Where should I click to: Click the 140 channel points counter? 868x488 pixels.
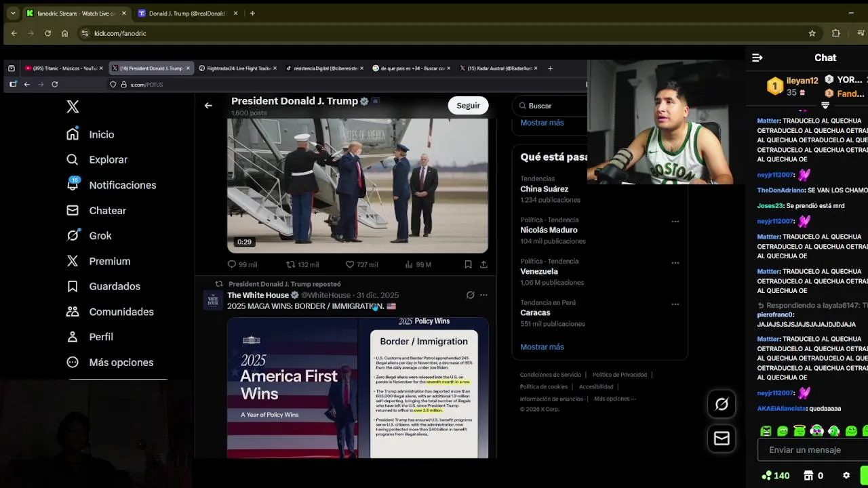[x=775, y=476]
